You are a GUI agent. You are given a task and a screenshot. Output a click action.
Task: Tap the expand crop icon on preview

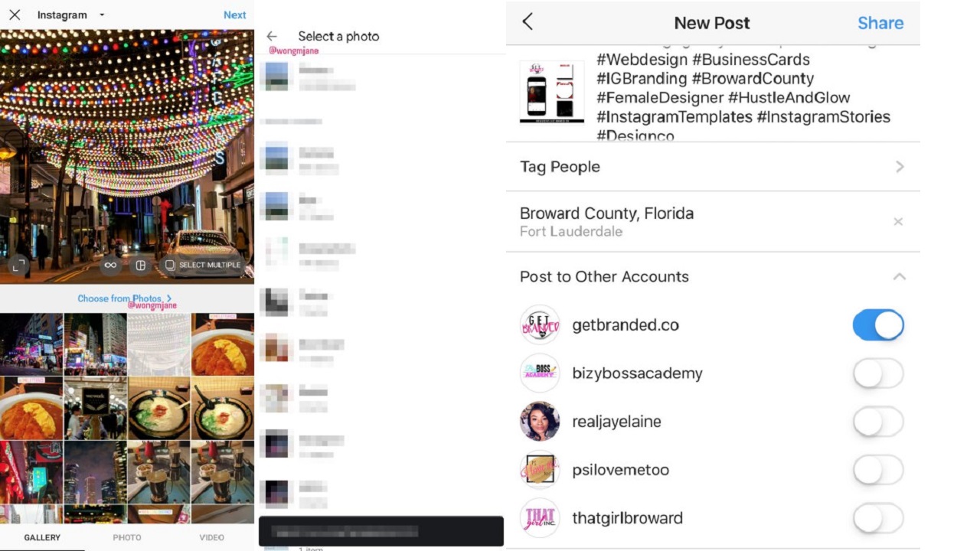pyautogui.click(x=19, y=265)
